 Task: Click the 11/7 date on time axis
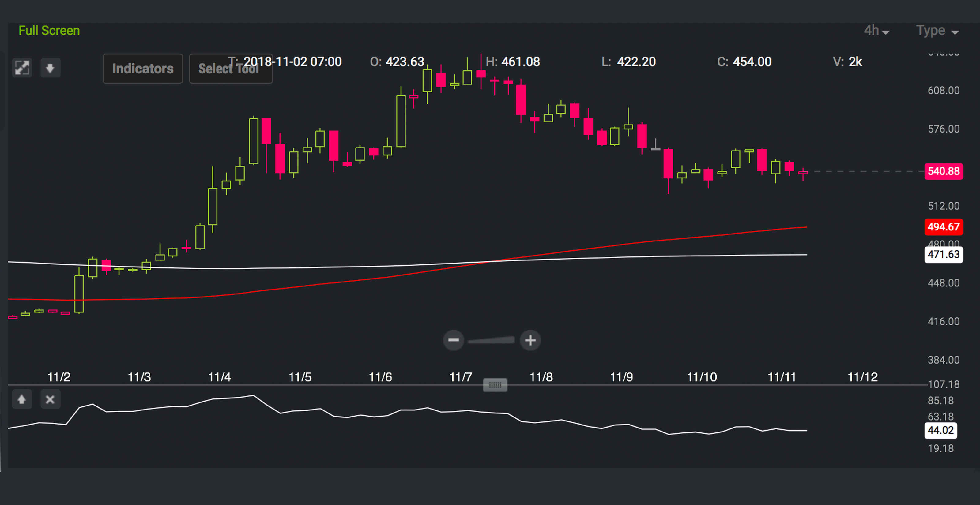[461, 377]
